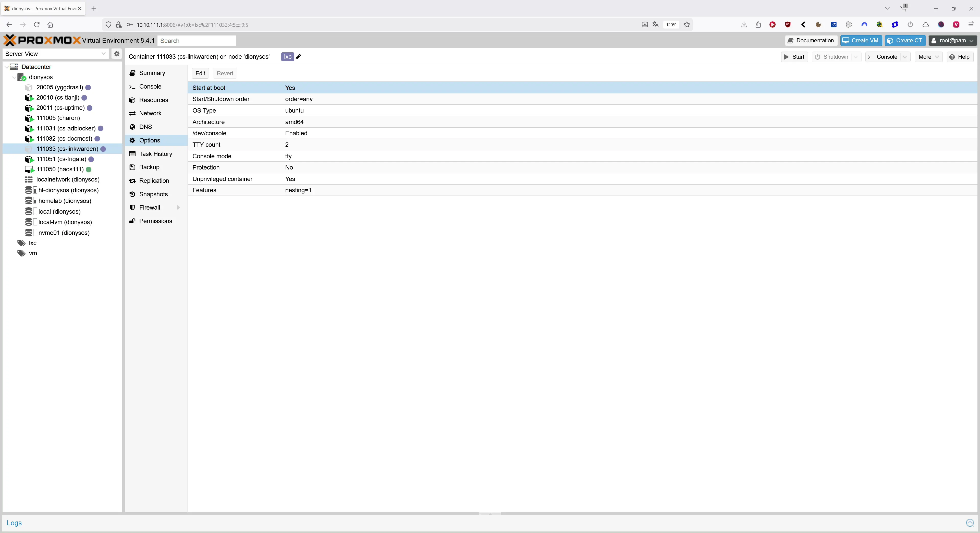The image size is (980, 533).
Task: Open the Permissions panel
Action: point(155,221)
